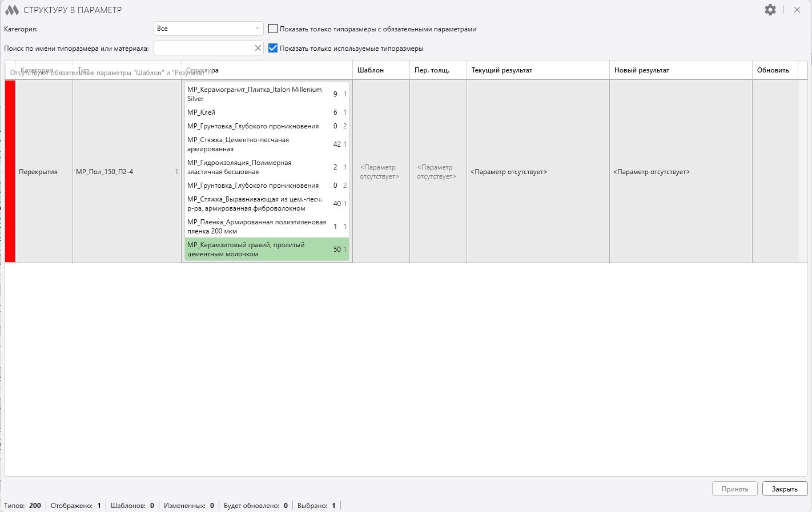Click the red status indicator on row
Viewport: 812px width, 512px height.
10,171
